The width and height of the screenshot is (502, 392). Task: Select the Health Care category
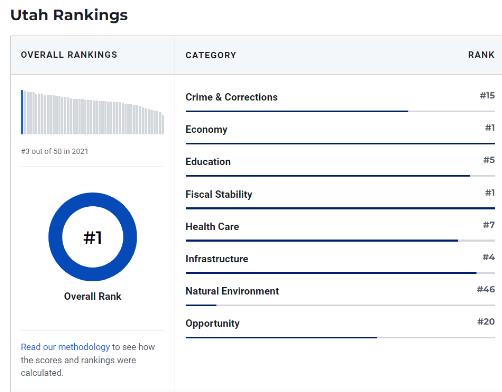212,227
